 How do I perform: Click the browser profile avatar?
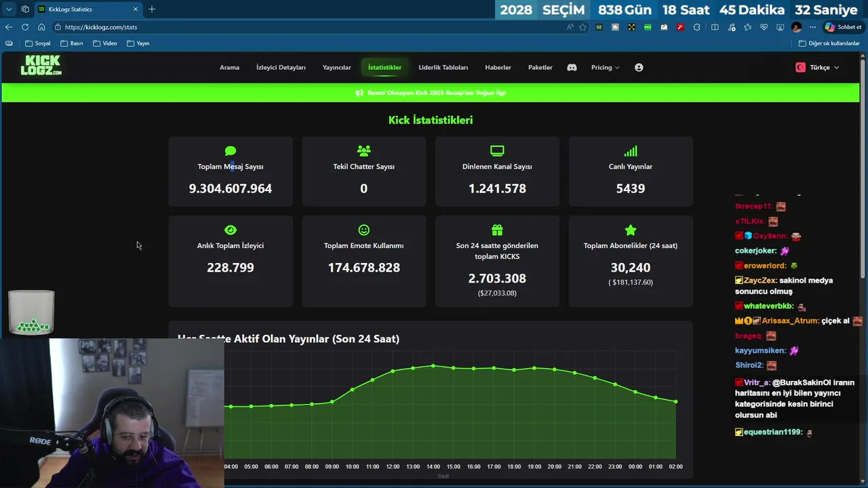pos(796,27)
